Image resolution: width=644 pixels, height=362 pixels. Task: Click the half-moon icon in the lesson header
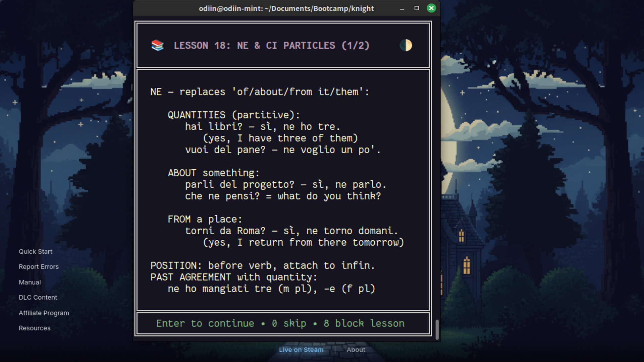click(x=406, y=45)
